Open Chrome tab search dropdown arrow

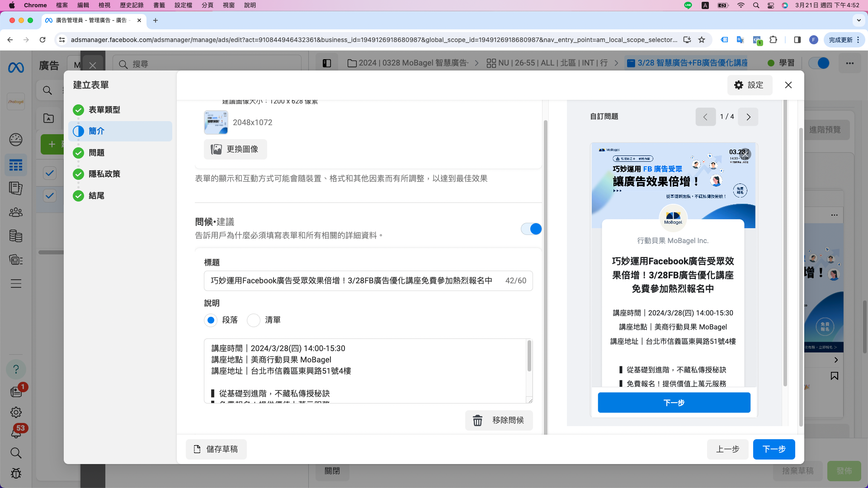point(859,20)
